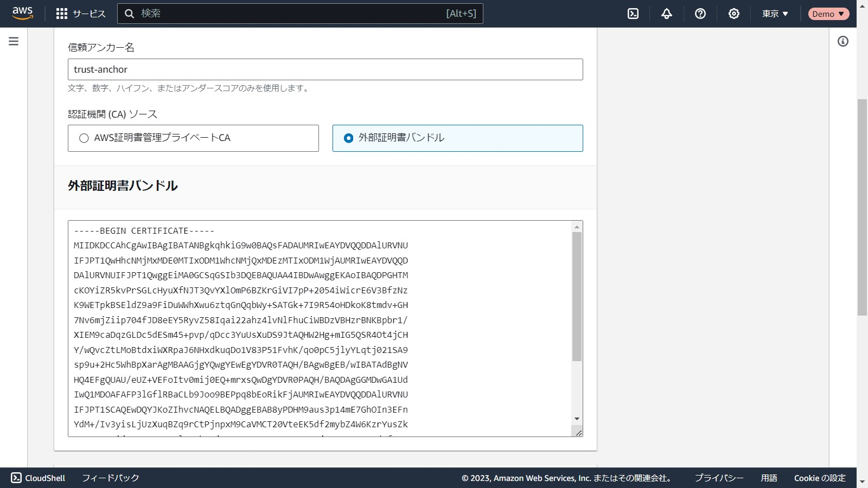
Task: Open settings gear in top bar
Action: click(734, 14)
